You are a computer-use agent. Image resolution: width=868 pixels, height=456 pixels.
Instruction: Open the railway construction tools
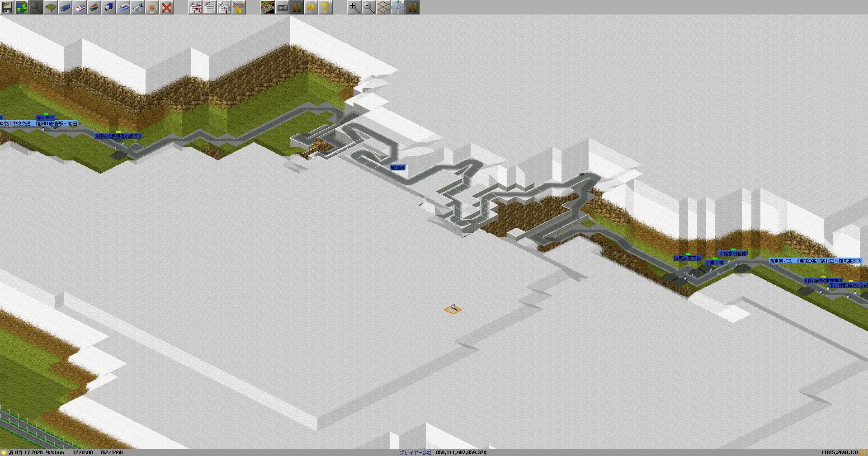point(65,7)
